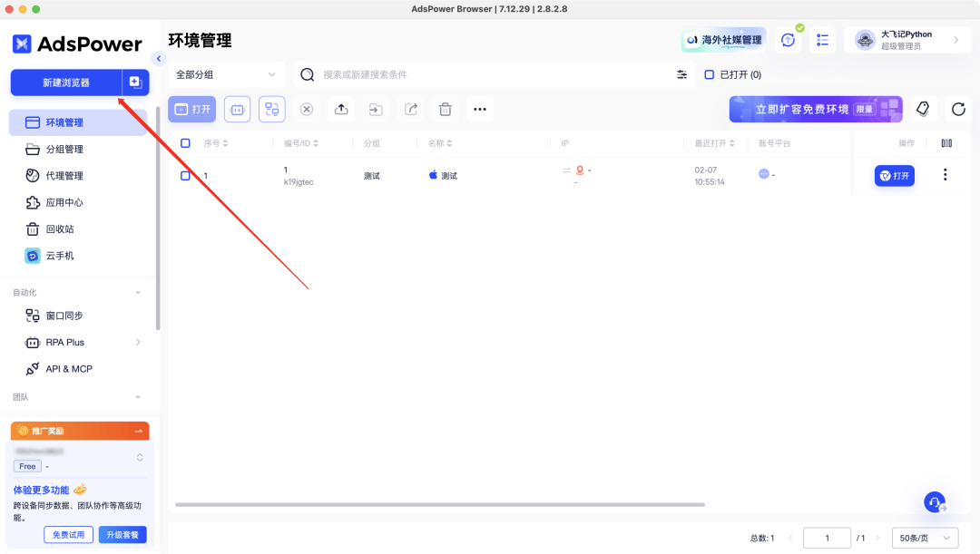Open the task list icon in the header

(x=822, y=40)
